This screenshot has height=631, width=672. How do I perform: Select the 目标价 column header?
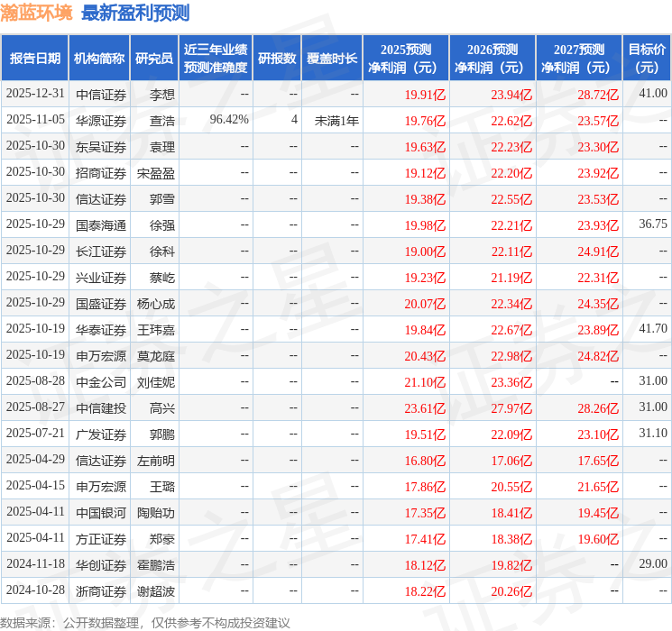646,59
